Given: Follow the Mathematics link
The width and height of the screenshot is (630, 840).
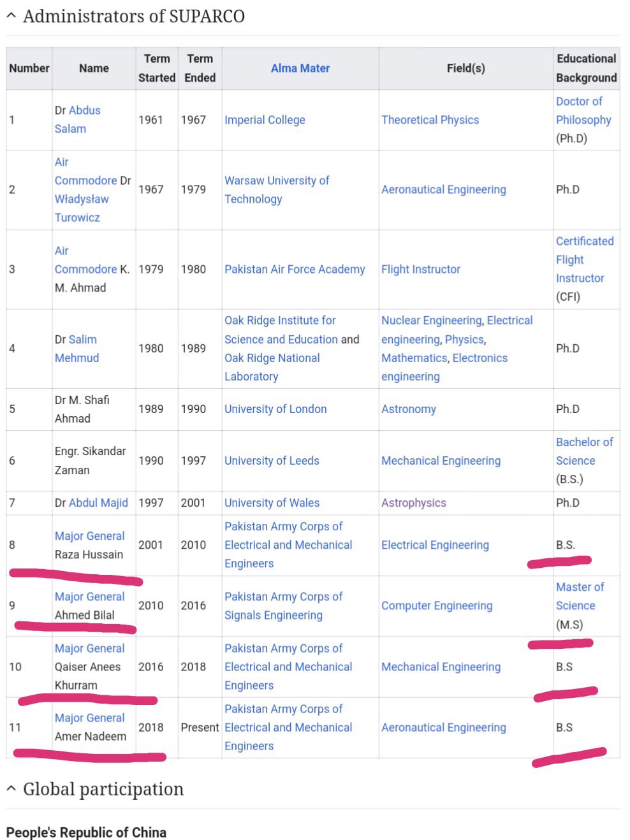Looking at the screenshot, I should [414, 358].
